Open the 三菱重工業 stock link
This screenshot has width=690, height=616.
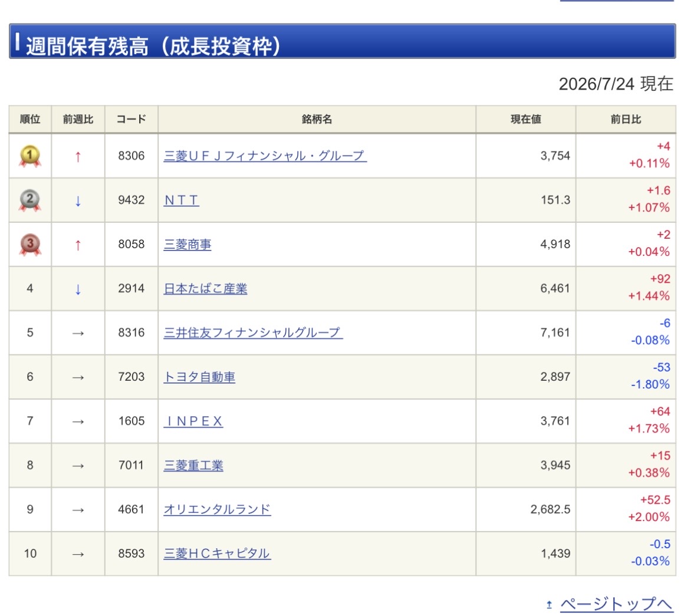193,466
